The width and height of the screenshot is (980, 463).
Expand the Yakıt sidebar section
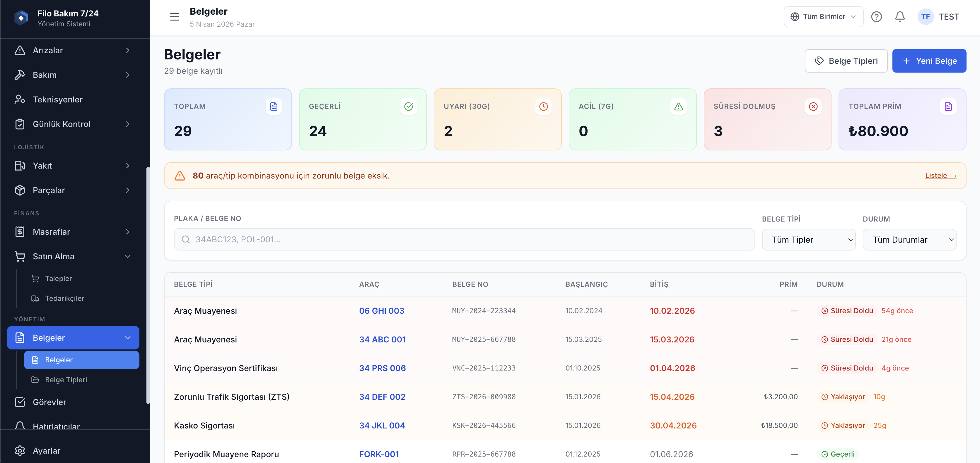tap(73, 166)
